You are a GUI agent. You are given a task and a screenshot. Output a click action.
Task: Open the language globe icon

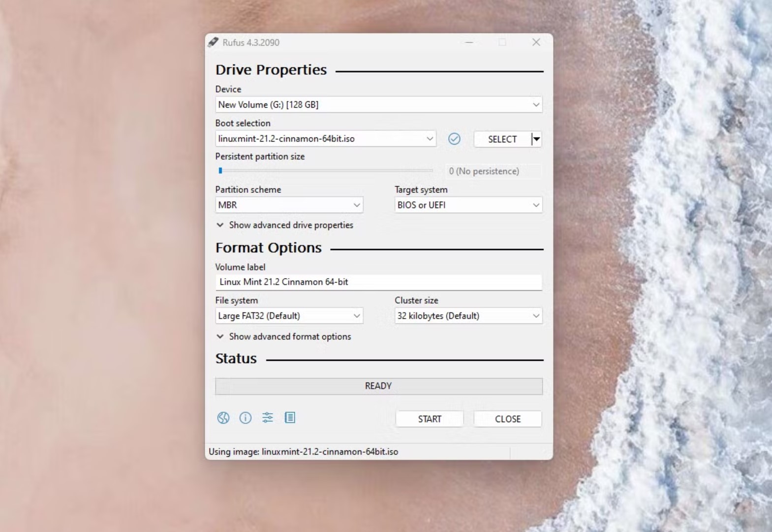pyautogui.click(x=223, y=418)
